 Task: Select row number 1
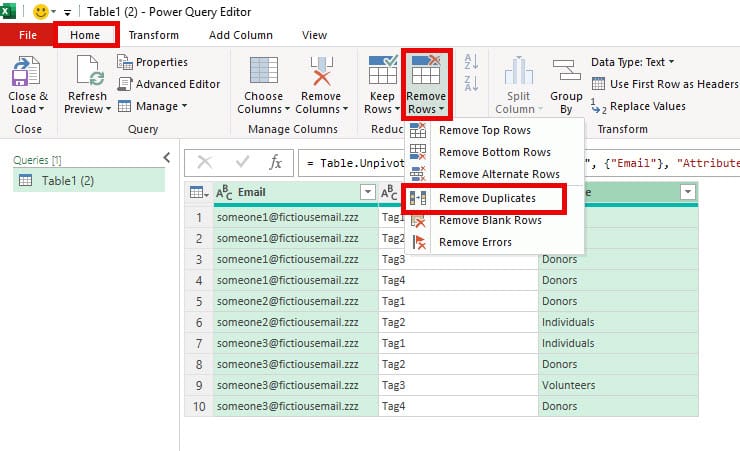click(x=199, y=217)
